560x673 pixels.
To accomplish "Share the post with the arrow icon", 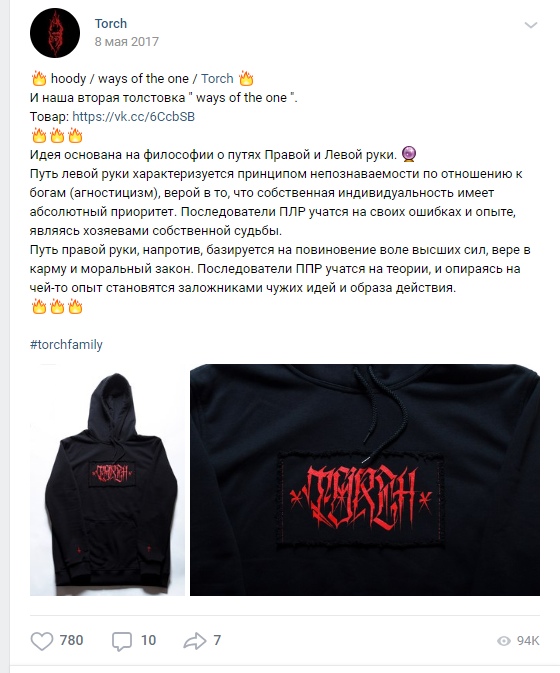I will tap(195, 641).
